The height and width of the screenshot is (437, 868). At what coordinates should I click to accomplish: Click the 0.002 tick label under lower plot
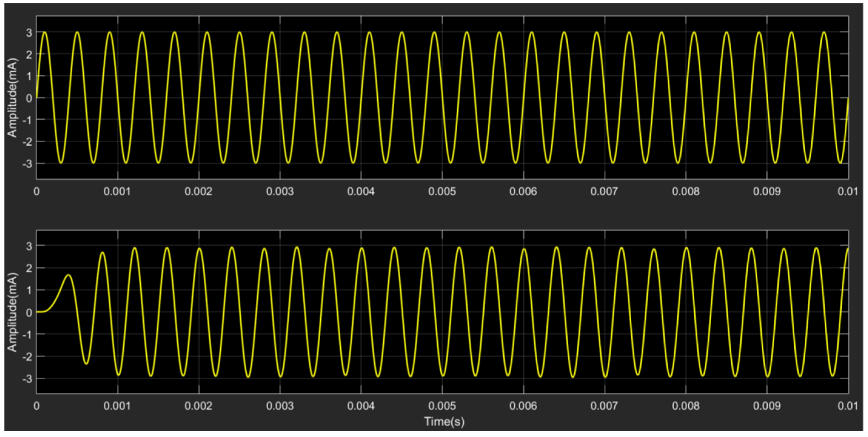coord(199,406)
